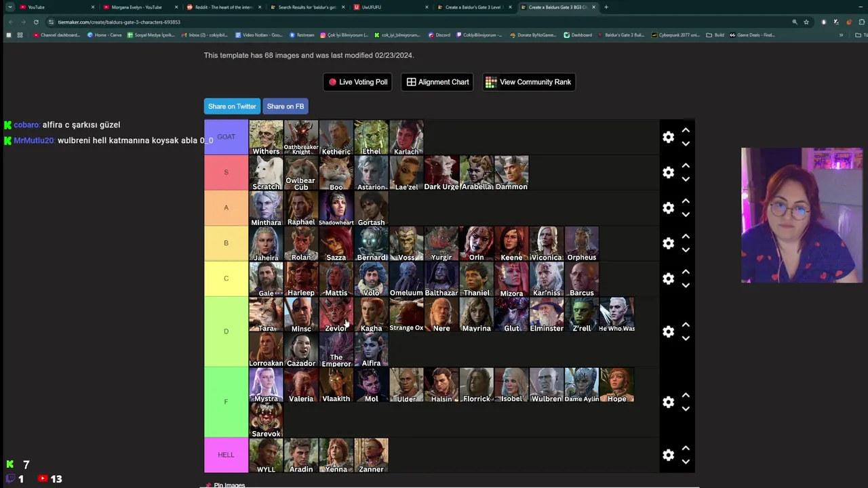868x488 pixels.
Task: Click Share on Twitter
Action: 232,106
